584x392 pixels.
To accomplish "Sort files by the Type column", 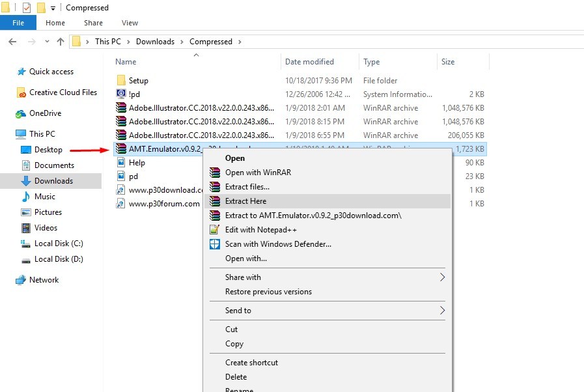I will click(x=371, y=62).
